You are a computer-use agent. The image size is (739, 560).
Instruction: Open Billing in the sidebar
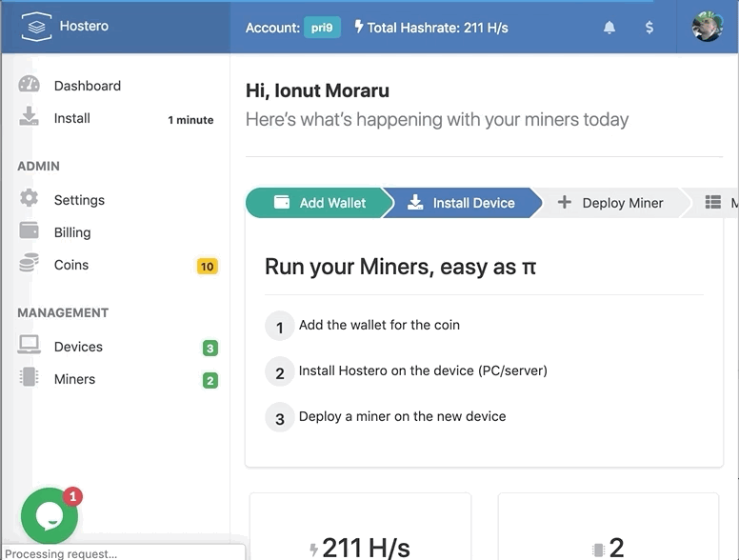coord(72,232)
